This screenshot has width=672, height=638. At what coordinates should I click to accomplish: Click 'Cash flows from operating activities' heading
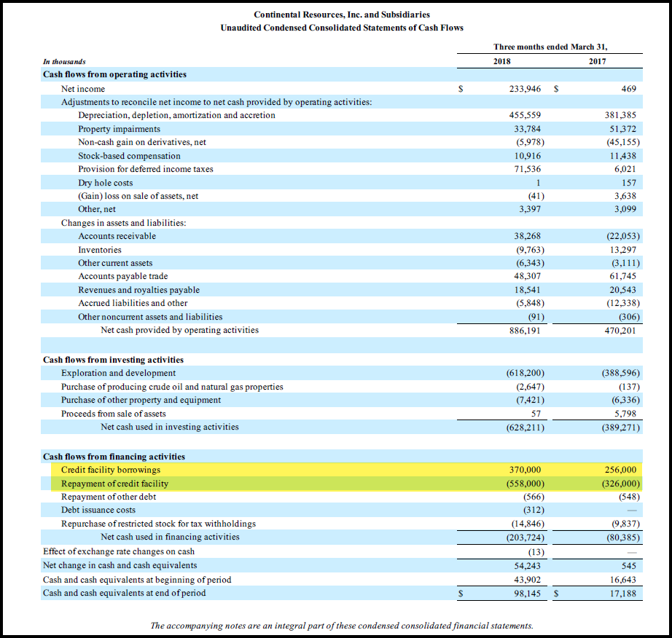pyautogui.click(x=115, y=74)
